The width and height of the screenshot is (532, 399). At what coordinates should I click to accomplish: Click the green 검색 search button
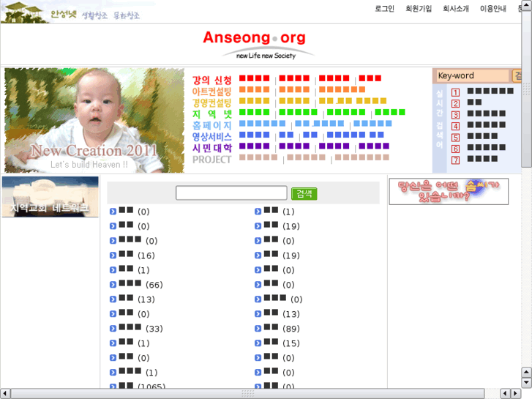[304, 193]
